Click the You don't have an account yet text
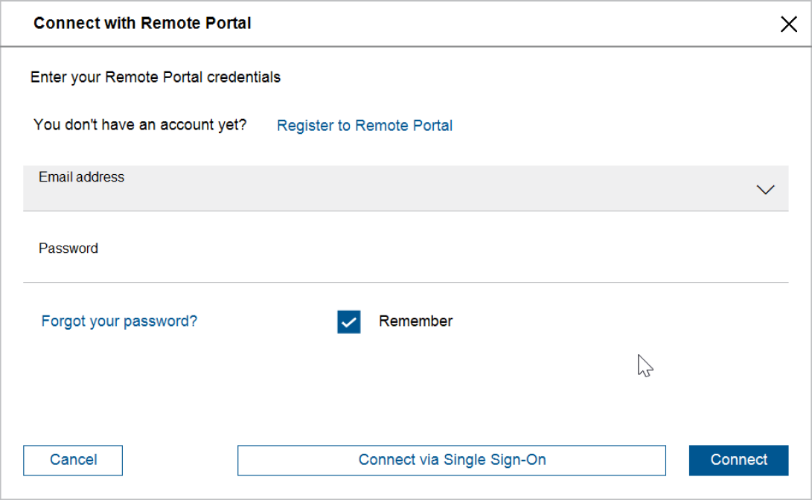 coord(140,125)
